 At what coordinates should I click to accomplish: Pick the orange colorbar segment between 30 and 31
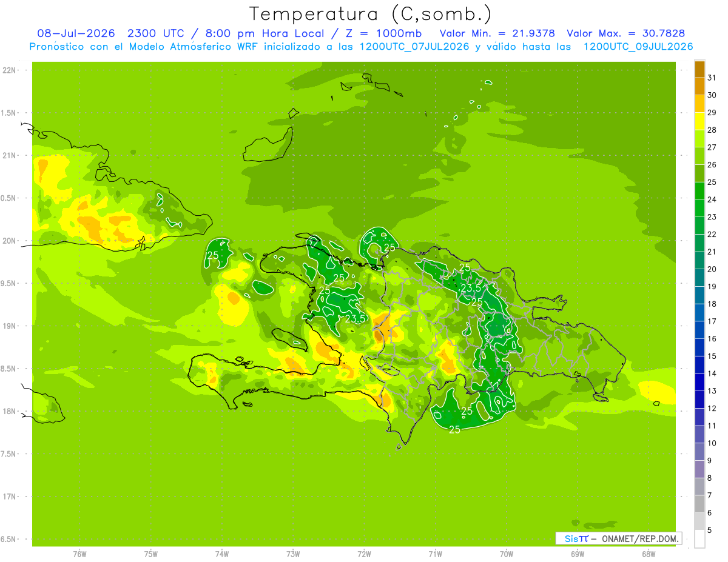699,87
